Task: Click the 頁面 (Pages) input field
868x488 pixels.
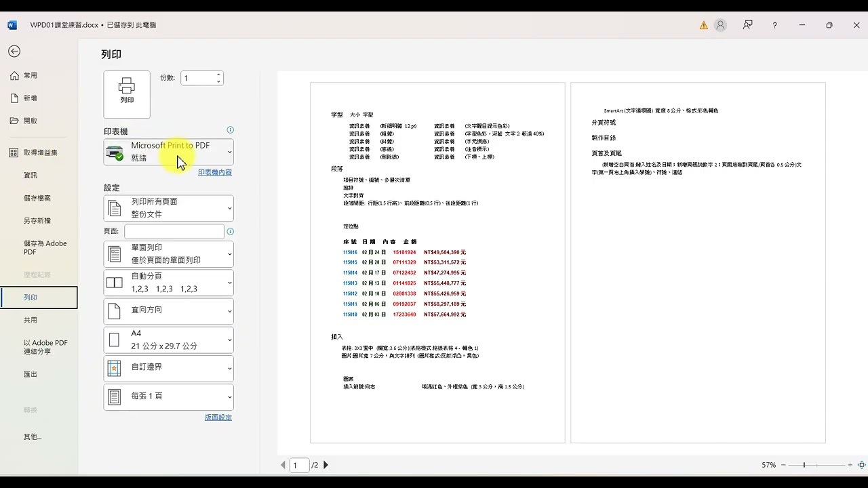Action: 174,231
